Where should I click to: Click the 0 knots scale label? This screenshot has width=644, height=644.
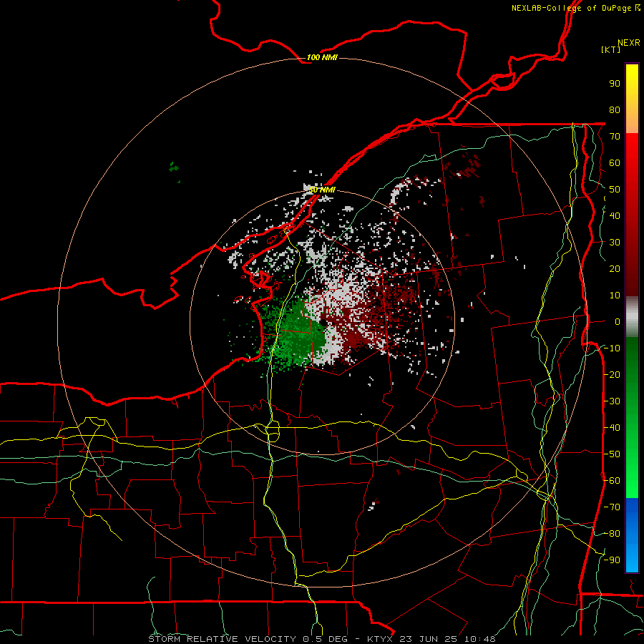pyautogui.click(x=618, y=322)
